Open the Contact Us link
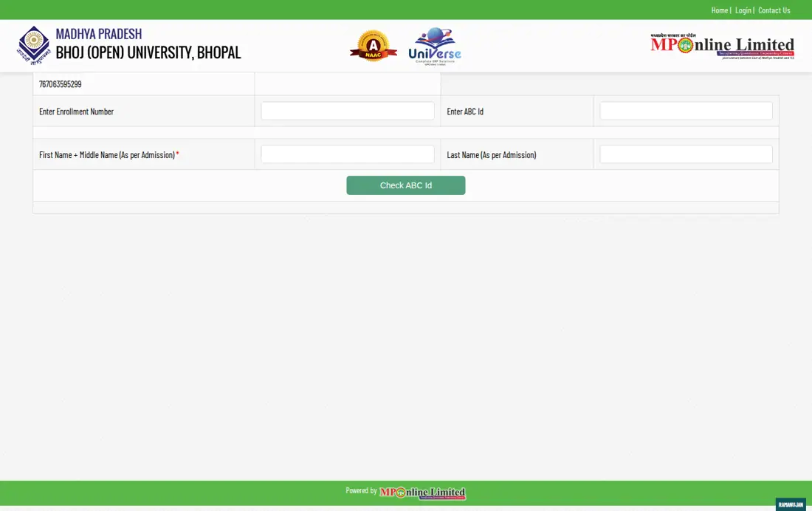 tap(774, 10)
